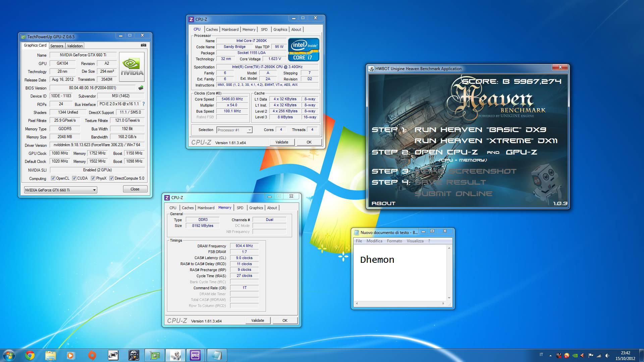Open the Memory tab in top CPU-Z window
Screen dimensions: 644x362
tap(249, 29)
